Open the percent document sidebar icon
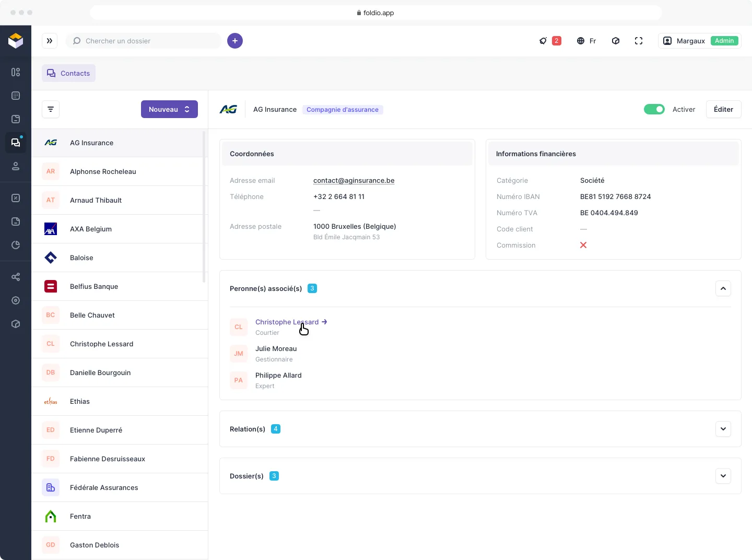This screenshot has height=560, width=752. point(16,198)
